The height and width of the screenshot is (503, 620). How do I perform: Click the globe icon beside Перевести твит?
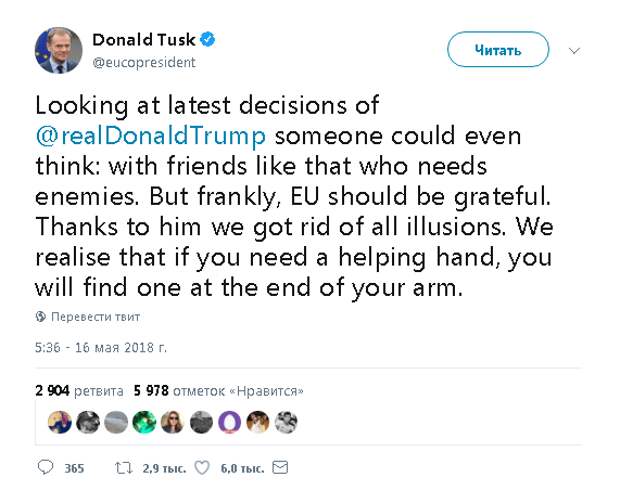[41, 316]
